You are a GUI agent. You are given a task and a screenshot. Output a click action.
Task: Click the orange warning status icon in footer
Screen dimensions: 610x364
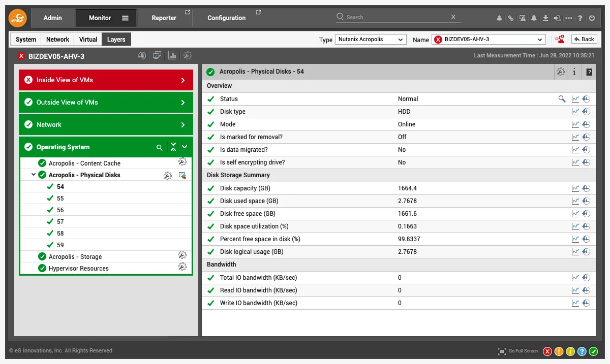click(x=559, y=351)
